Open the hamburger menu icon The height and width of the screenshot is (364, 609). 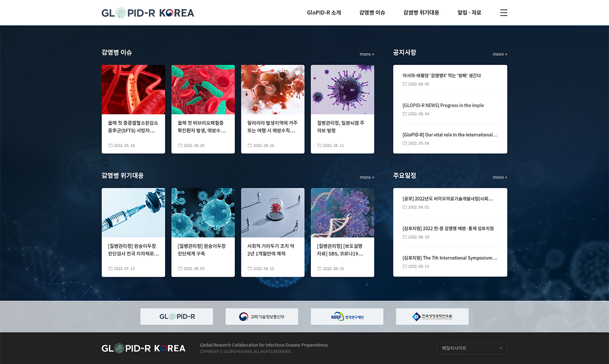(503, 13)
